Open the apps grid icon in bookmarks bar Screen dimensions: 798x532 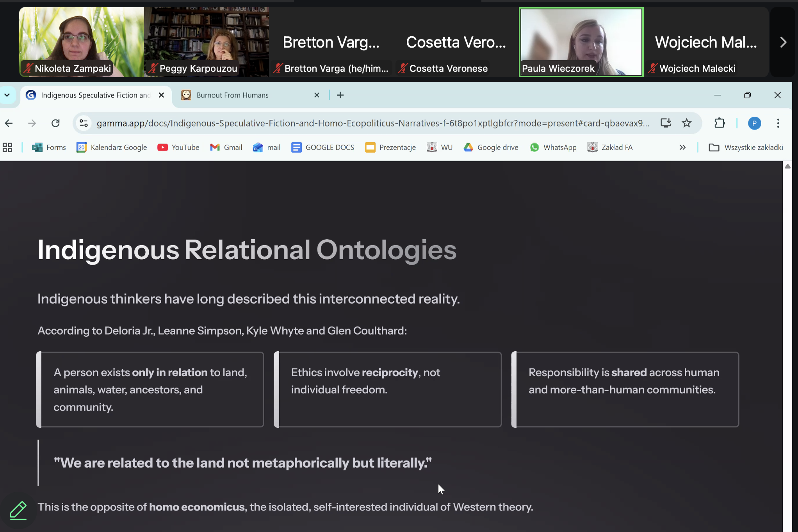(x=7, y=148)
